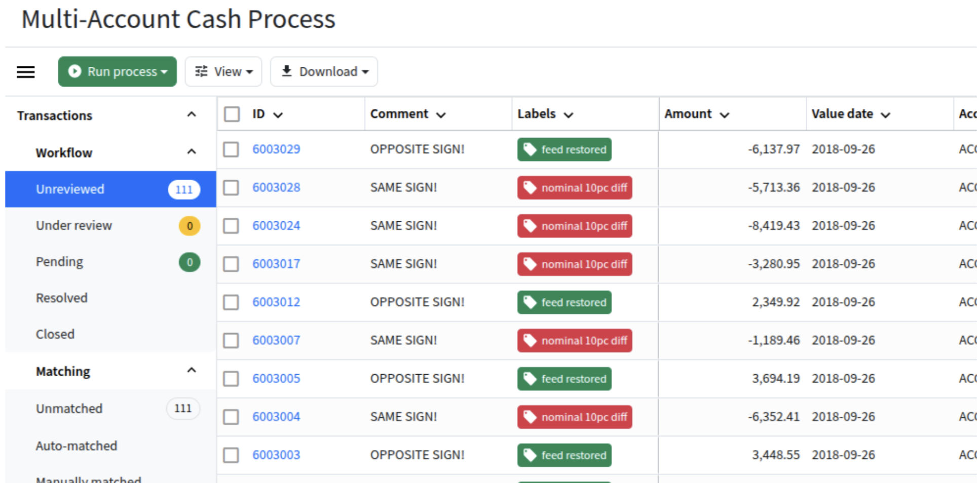Click nominal 10pc diff label on row 6003024
This screenshot has height=483, width=980.
point(575,226)
